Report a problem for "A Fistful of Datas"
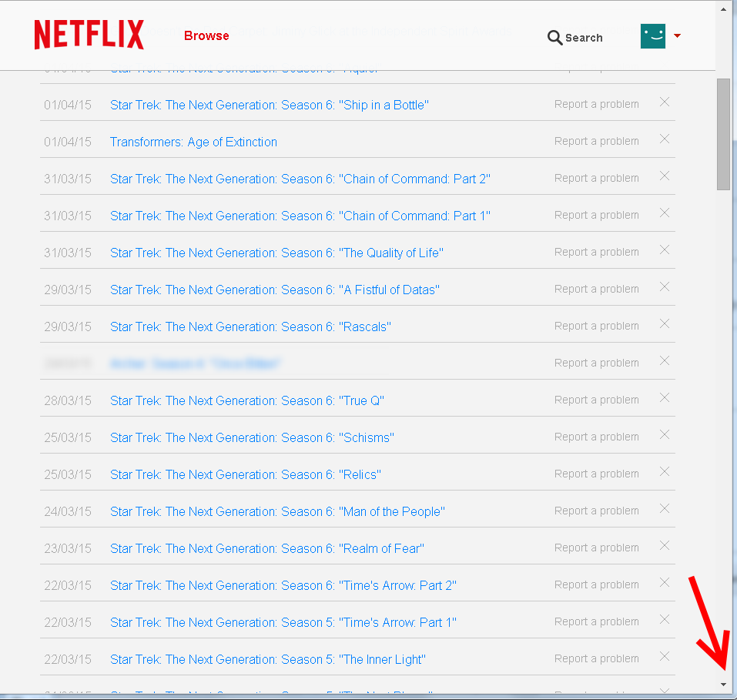Image resolution: width=737 pixels, height=700 pixels. pyautogui.click(x=597, y=289)
